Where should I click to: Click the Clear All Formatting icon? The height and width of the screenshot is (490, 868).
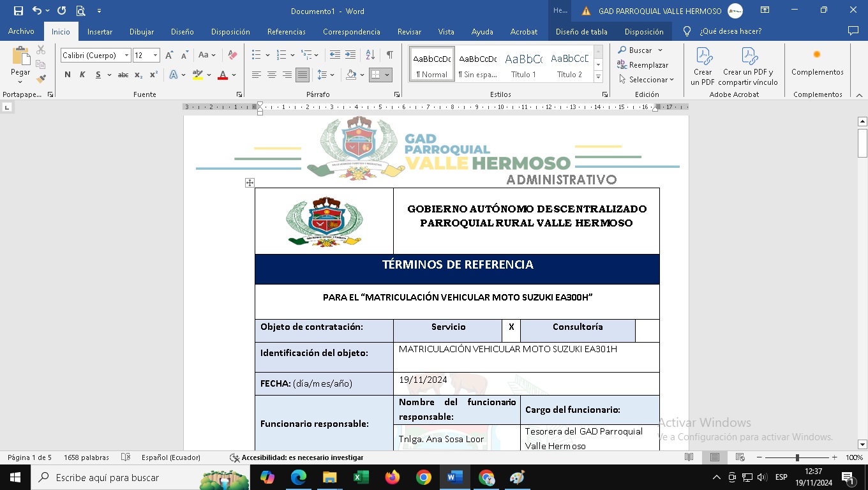click(232, 56)
